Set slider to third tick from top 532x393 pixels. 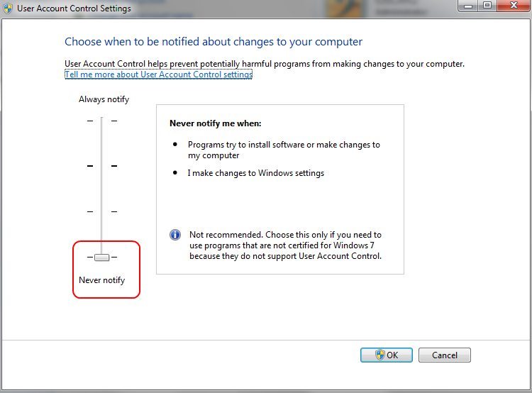[x=101, y=211]
